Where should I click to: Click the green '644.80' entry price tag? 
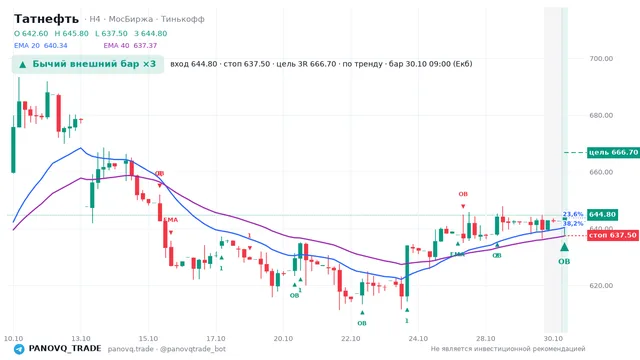[602, 214]
